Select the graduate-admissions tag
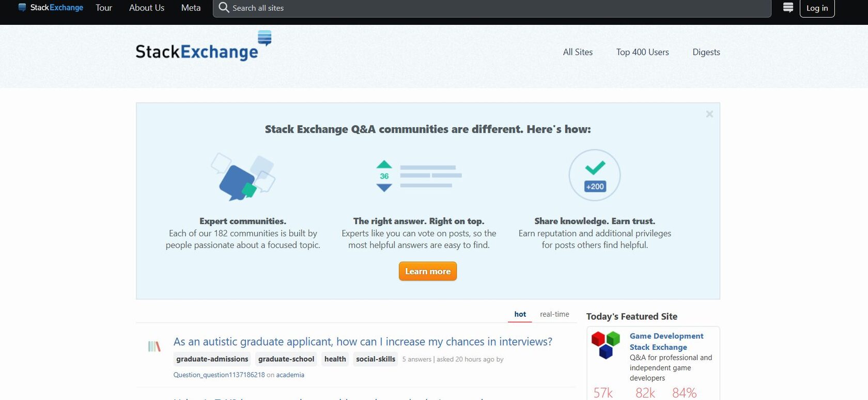 (212, 359)
